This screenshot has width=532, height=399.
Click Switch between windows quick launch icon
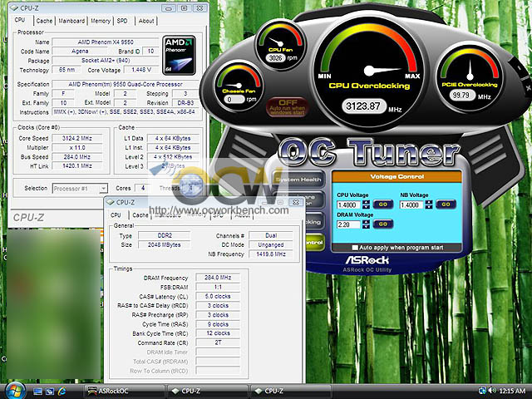[x=50, y=392]
